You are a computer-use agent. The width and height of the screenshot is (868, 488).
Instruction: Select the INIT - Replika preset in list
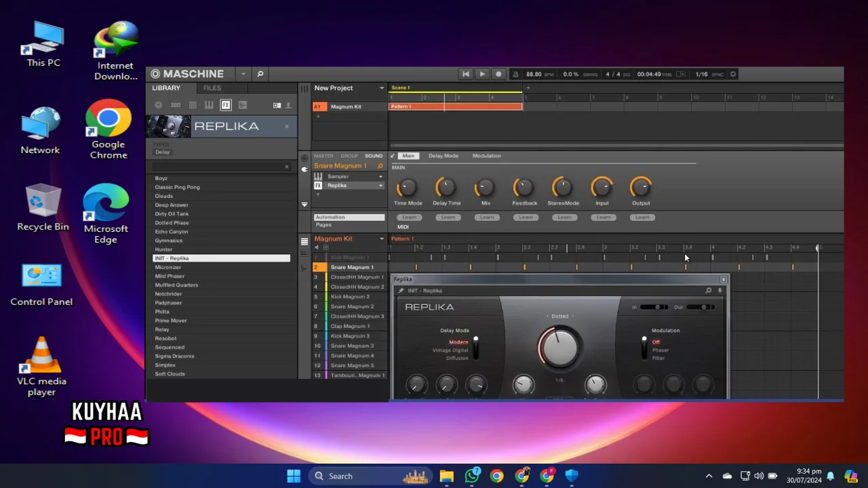click(x=221, y=258)
